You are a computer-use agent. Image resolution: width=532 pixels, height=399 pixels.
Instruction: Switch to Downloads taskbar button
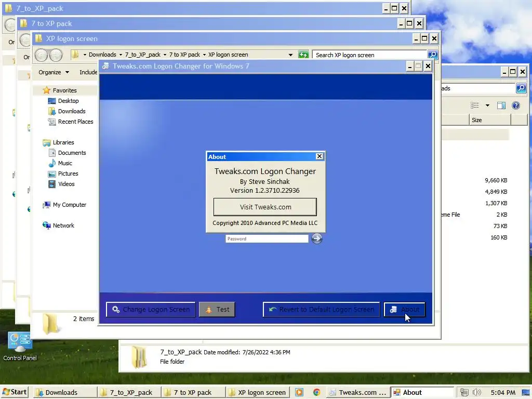pos(65,393)
